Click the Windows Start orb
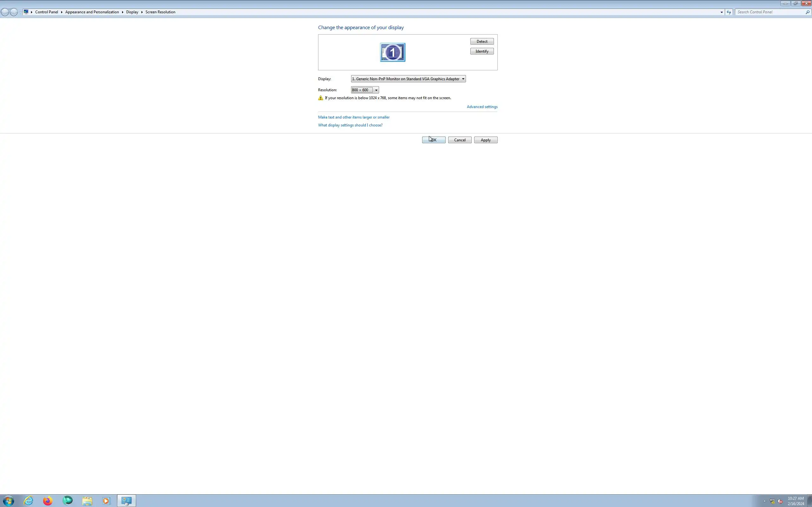Image resolution: width=812 pixels, height=507 pixels. pyautogui.click(x=8, y=501)
